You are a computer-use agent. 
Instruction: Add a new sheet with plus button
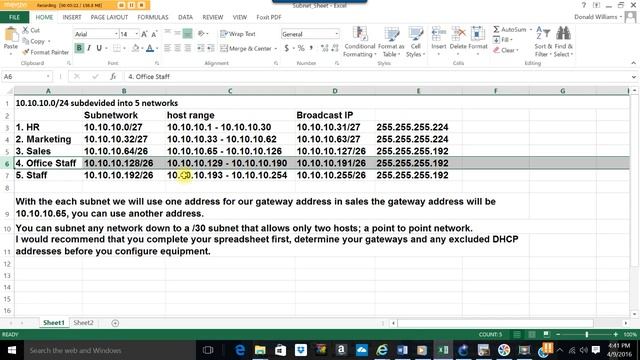[115, 323]
